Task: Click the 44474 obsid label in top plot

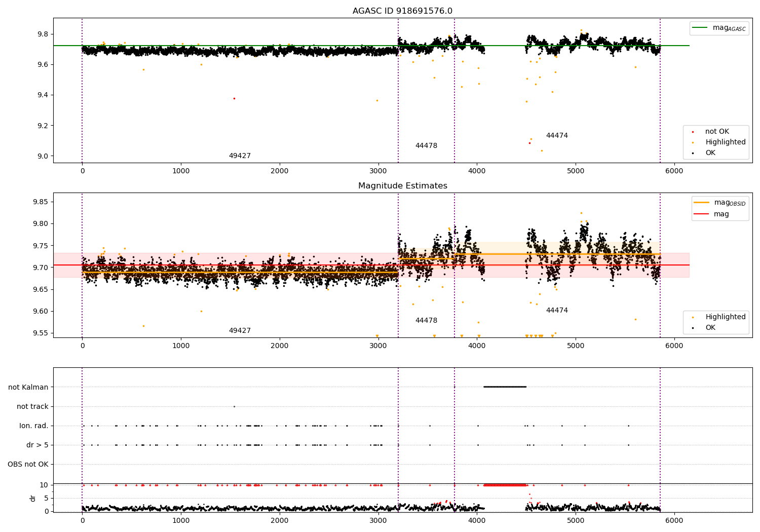Action: 557,136
